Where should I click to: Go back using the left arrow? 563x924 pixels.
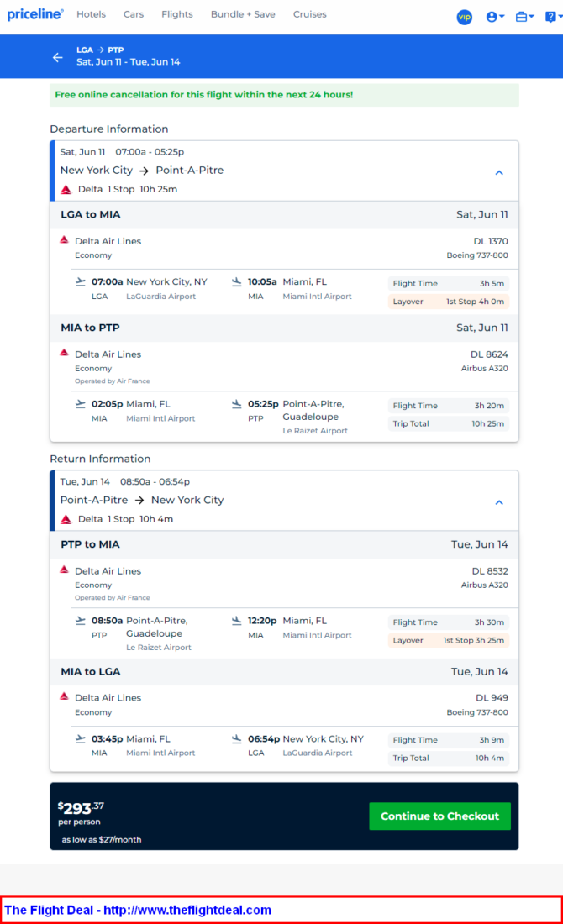[x=57, y=57]
